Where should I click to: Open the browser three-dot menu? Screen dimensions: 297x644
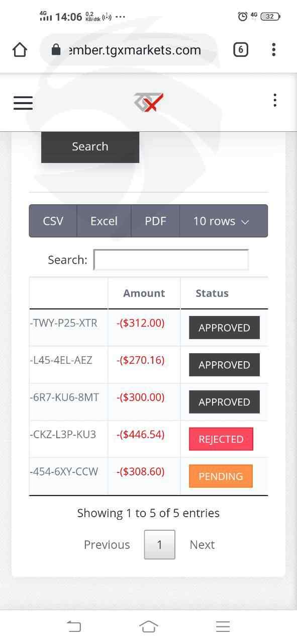pyautogui.click(x=273, y=49)
